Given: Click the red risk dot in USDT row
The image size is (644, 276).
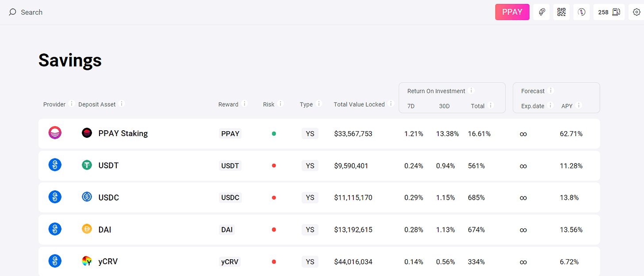Looking at the screenshot, I should click(x=274, y=166).
